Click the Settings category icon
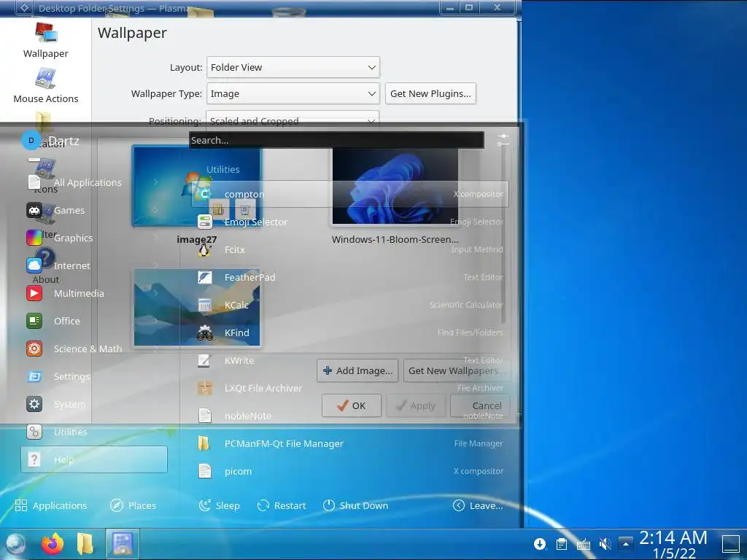The height and width of the screenshot is (560, 747). point(34,376)
